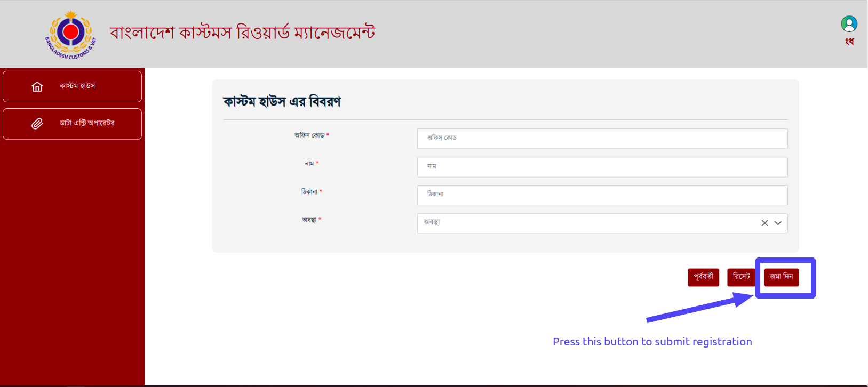Clear the অবস্থা selection with X icon
The image size is (868, 387).
765,223
